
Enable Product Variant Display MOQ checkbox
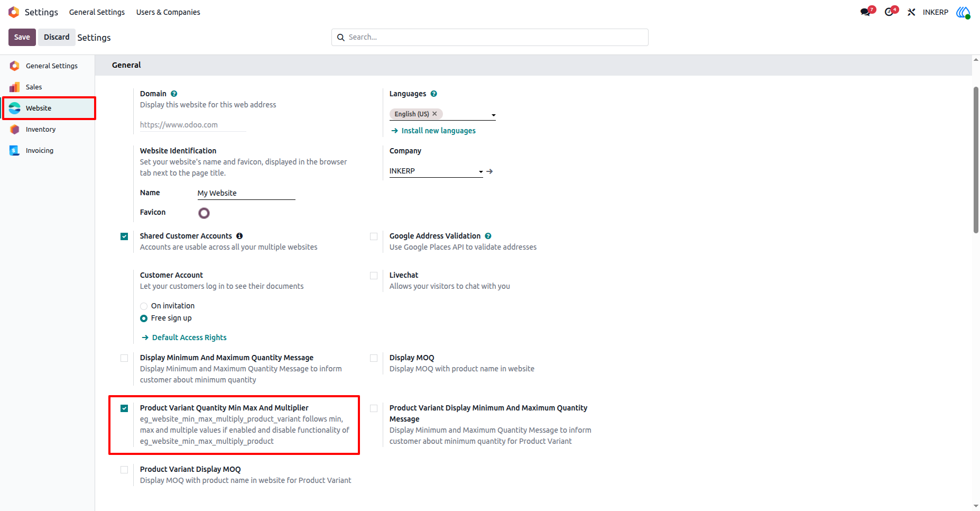click(x=124, y=470)
